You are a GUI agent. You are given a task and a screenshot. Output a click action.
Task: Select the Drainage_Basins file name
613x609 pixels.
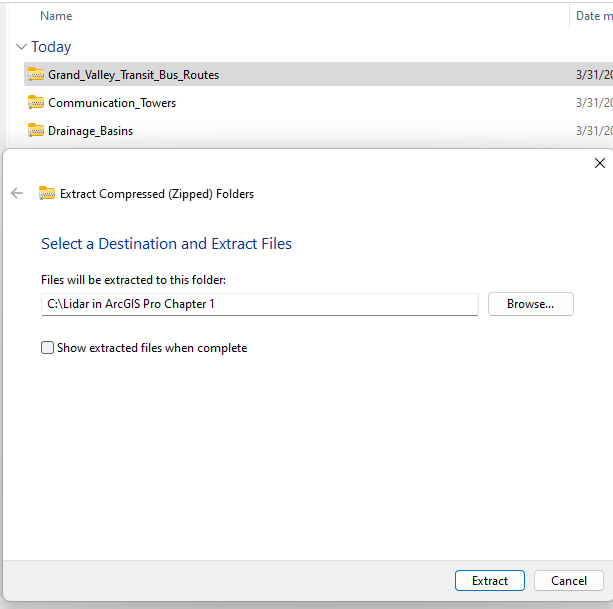point(90,131)
